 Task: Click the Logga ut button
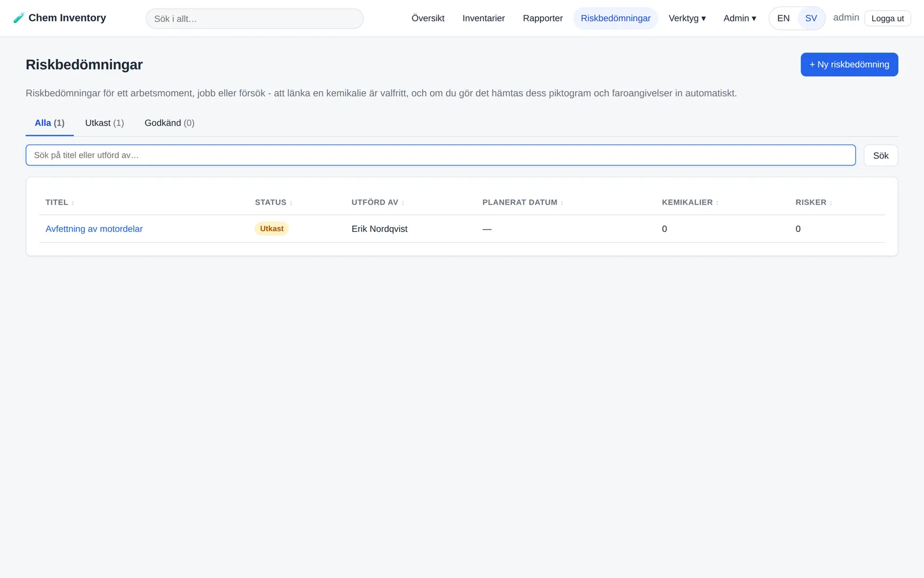(888, 18)
